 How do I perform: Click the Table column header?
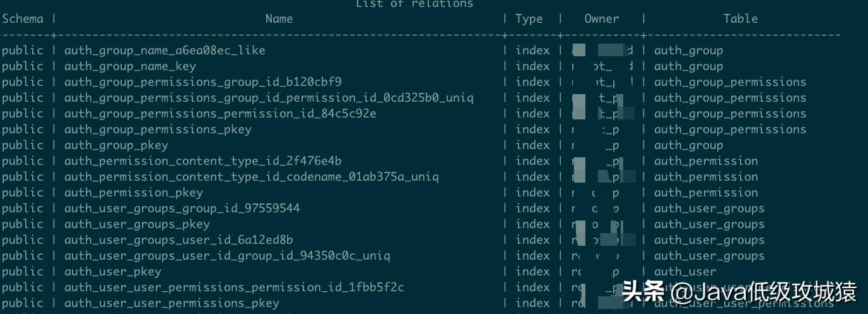point(740,19)
